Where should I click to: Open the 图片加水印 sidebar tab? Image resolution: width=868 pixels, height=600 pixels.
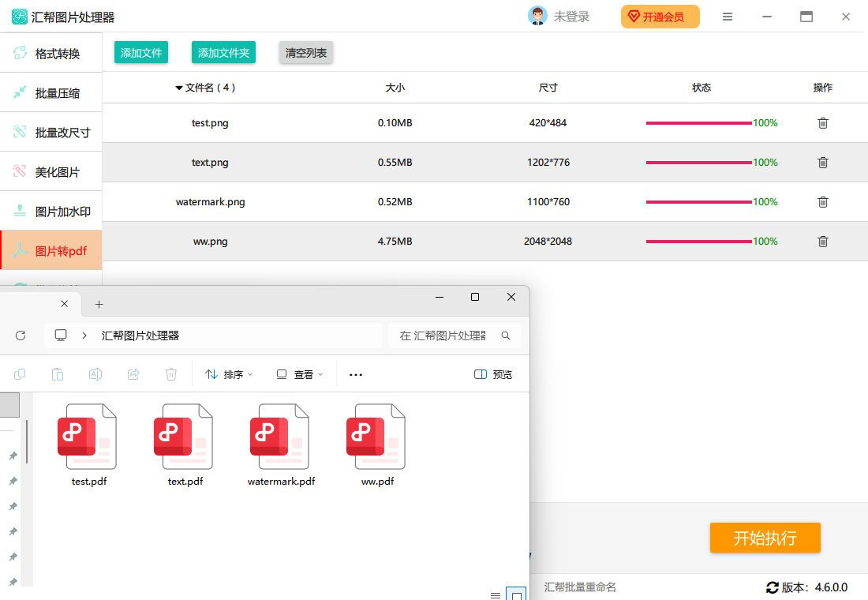51,211
